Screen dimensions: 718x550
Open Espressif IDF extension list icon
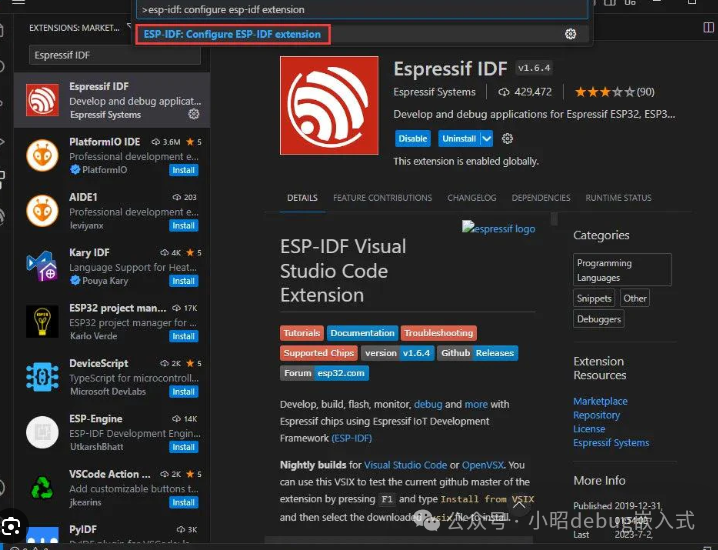[x=42, y=100]
